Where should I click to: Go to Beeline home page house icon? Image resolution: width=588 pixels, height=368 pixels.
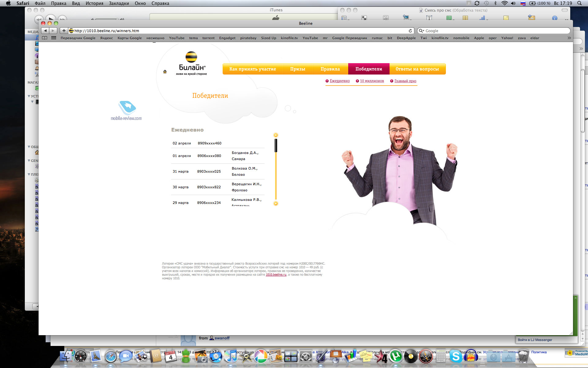coord(165,72)
